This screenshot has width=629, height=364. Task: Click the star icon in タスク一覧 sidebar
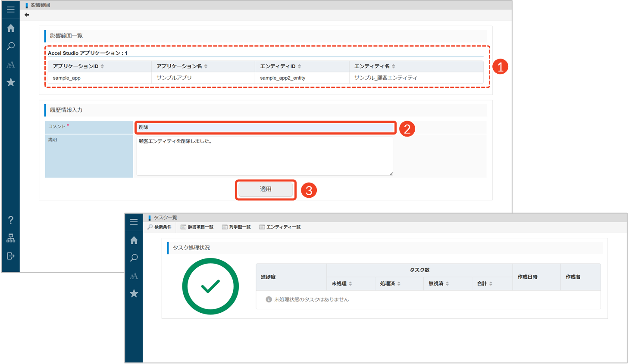[134, 294]
